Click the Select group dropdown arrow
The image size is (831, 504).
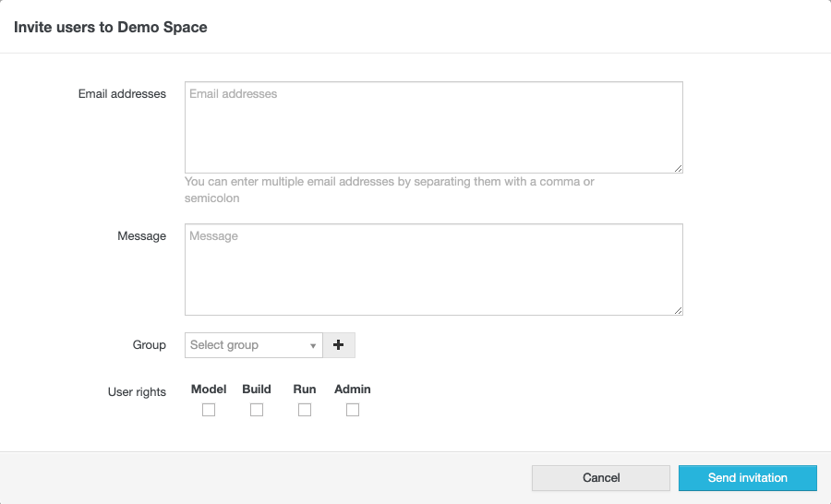(x=313, y=345)
